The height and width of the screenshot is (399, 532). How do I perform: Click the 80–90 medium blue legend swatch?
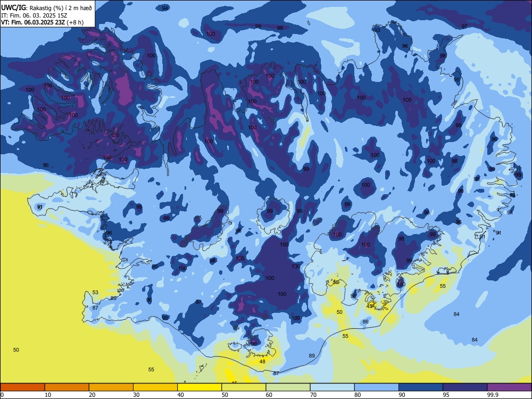(x=376, y=387)
